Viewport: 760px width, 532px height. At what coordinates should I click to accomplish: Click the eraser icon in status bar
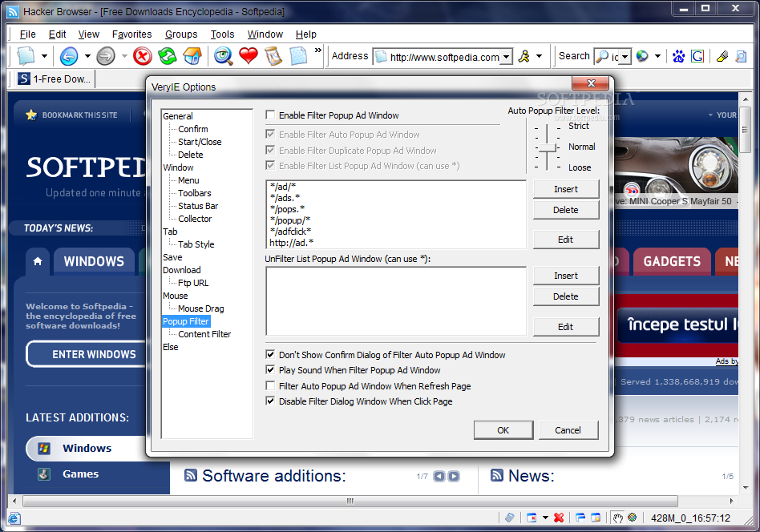[x=509, y=518]
